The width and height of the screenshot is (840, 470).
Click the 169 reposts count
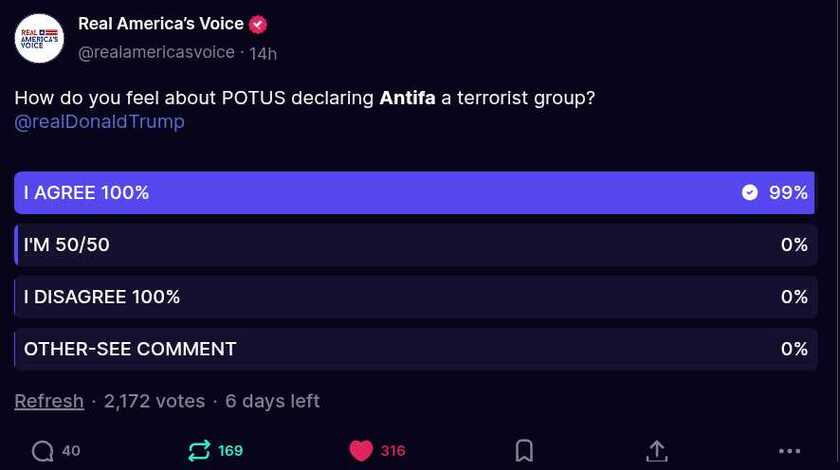pos(230,451)
